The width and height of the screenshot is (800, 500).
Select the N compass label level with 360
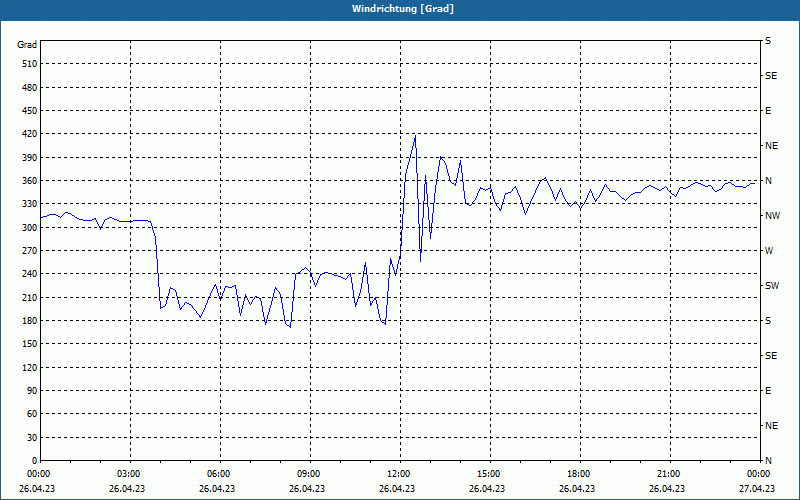tap(768, 181)
